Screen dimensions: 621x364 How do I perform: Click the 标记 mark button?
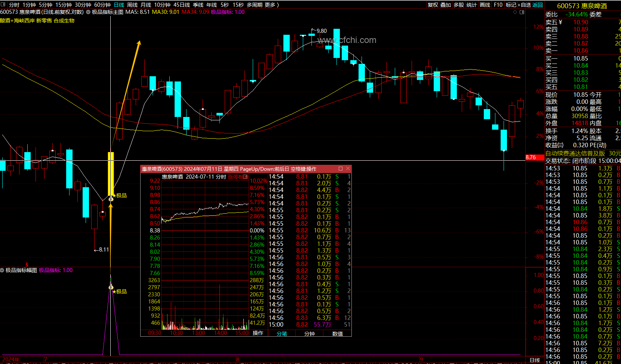pos(511,5)
